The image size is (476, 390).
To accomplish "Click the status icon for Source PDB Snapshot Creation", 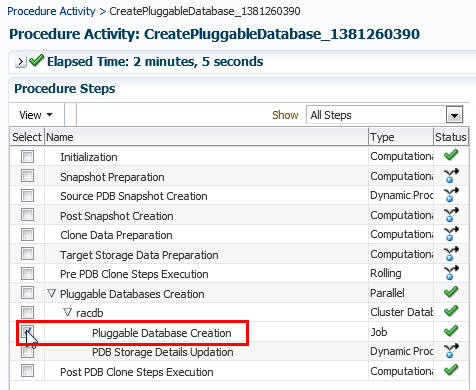I will click(x=451, y=195).
